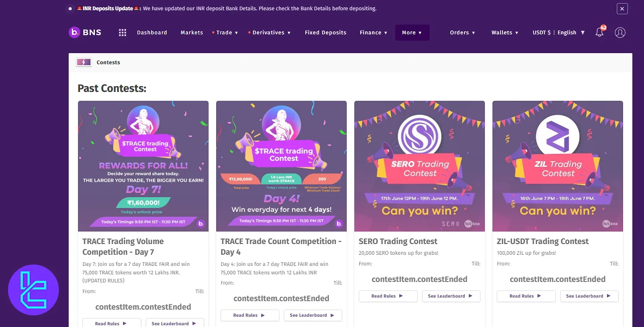Click the ZIL Trading Contest banner logo
The image size is (644, 327).
coord(558,136)
